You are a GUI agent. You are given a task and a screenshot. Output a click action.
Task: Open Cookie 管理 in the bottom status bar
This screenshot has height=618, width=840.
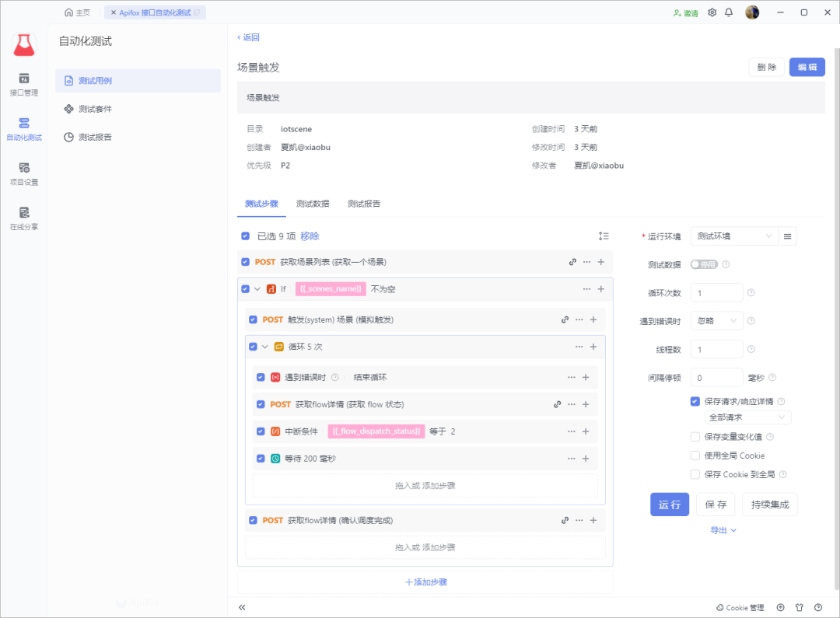click(x=739, y=607)
